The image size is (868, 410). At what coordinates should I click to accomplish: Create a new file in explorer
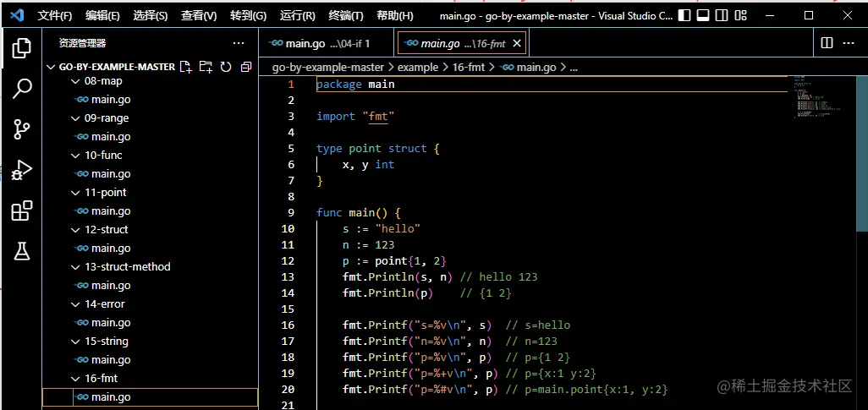[186, 67]
